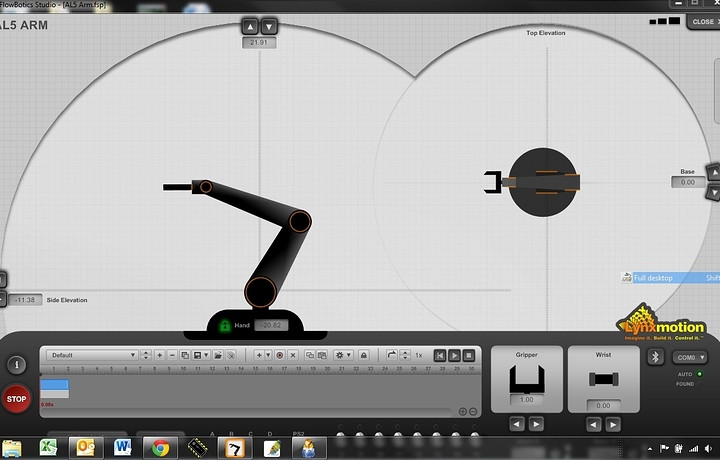Click the shoulder joint of the arm
The image size is (720, 460).
(260, 292)
